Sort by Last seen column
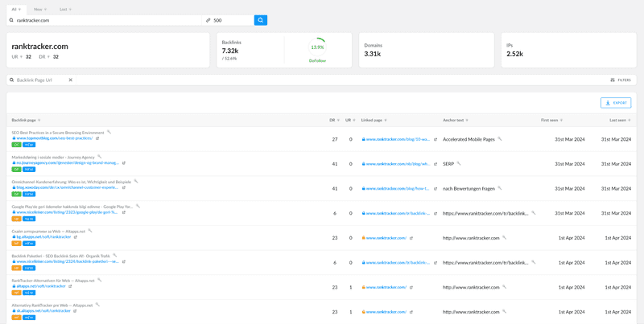The height and width of the screenshot is (324, 644). pyautogui.click(x=620, y=120)
